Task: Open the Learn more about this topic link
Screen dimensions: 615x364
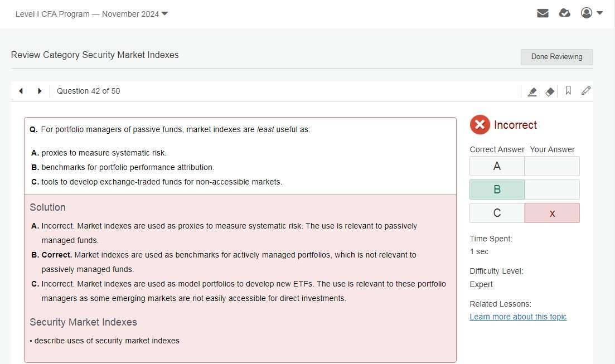Action: pyautogui.click(x=518, y=317)
